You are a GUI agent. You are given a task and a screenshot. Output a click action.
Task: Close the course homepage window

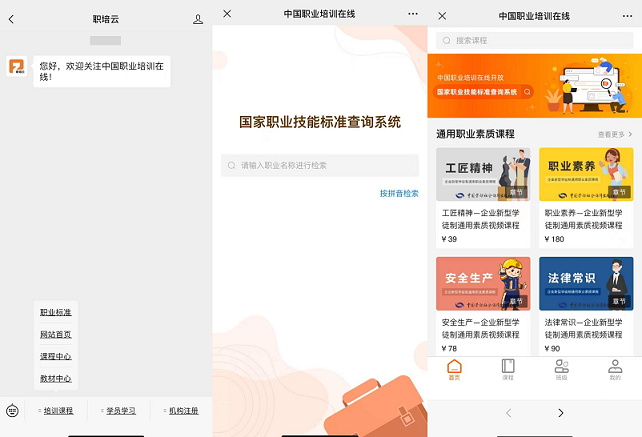click(x=442, y=16)
